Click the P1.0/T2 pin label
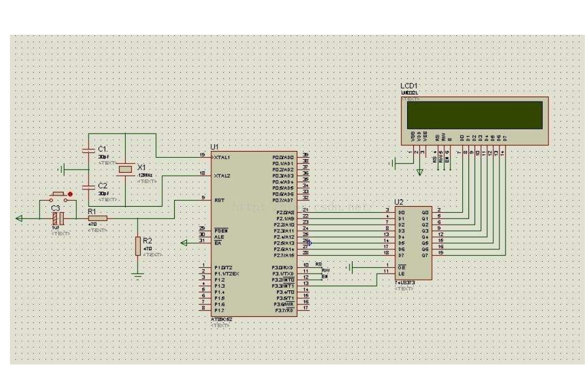588x367 pixels. click(x=224, y=267)
